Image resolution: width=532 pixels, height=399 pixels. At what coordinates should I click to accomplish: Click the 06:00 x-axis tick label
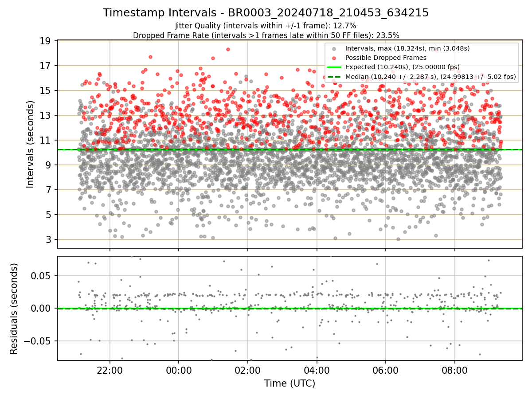click(x=386, y=370)
